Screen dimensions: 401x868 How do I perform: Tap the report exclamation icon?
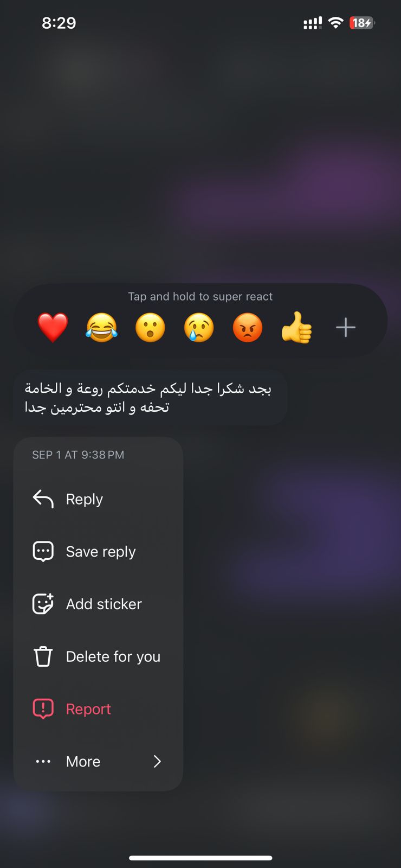43,709
